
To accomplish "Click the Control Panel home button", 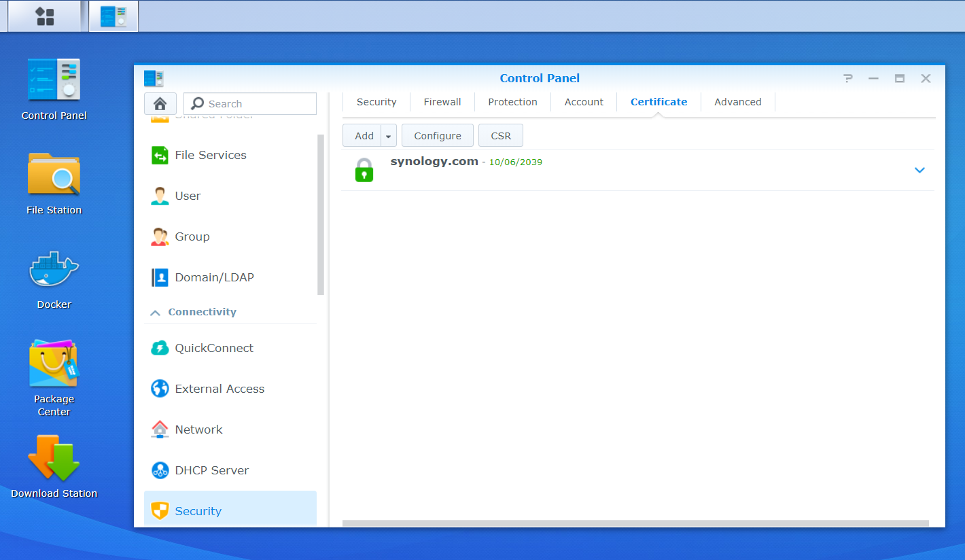I will pyautogui.click(x=160, y=103).
